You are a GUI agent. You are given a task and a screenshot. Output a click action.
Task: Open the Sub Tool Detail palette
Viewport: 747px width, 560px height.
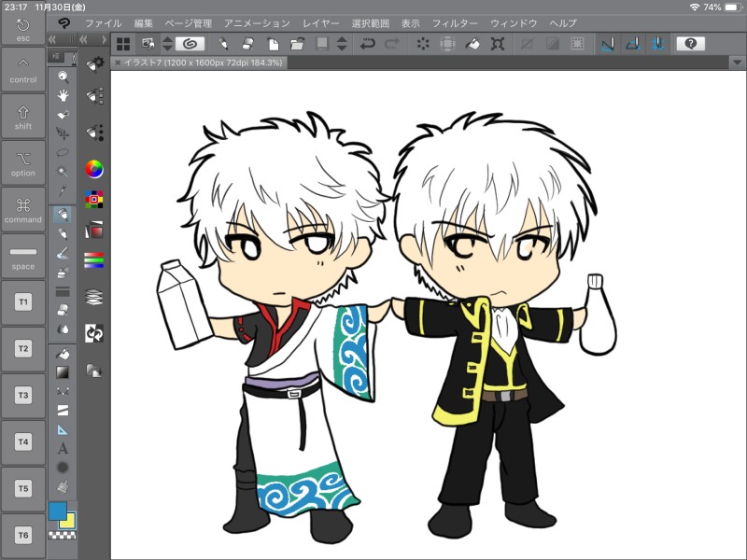pyautogui.click(x=95, y=96)
